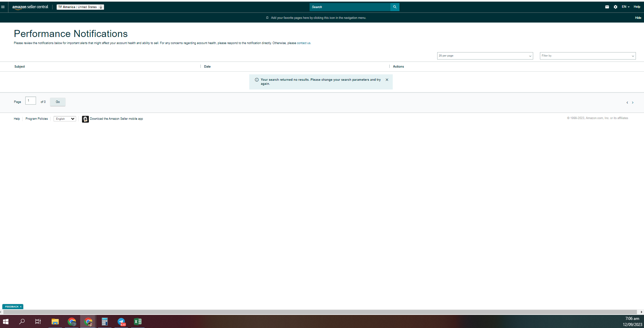Focus the top Search field
This screenshot has width=644, height=328.
click(x=350, y=7)
